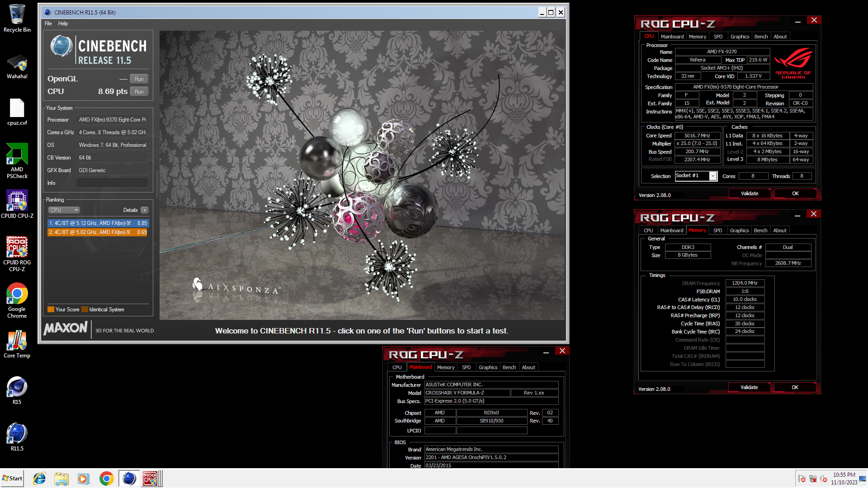
Task: Click Validate in the CPU tab window
Action: click(750, 193)
